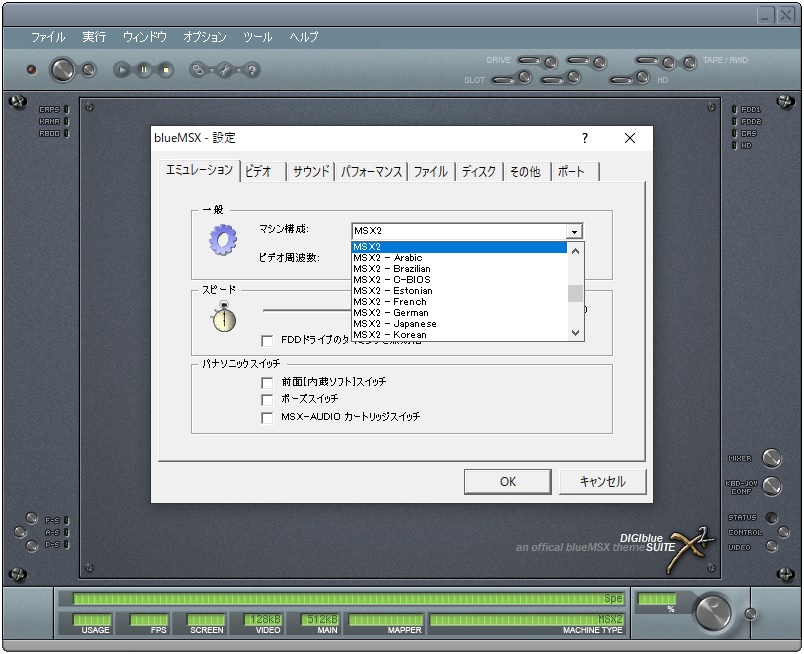Go to the ディスク tab
The image size is (804, 654).
pos(479,171)
